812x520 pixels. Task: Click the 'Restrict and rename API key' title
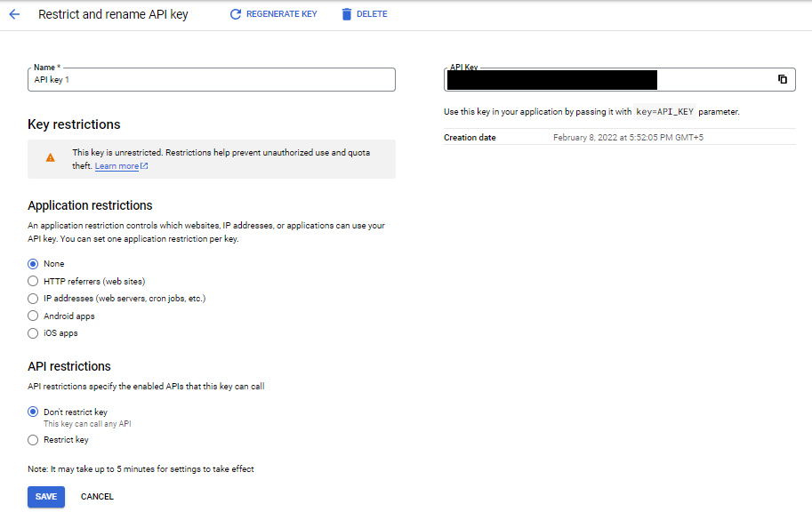pos(113,14)
